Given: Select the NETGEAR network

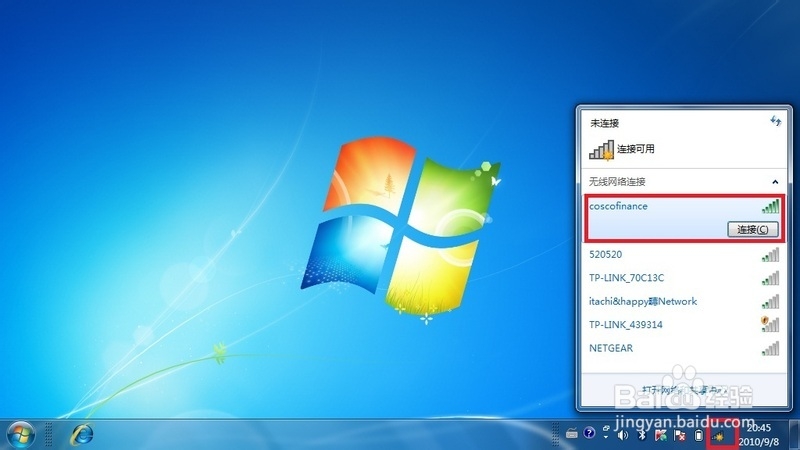Looking at the screenshot, I should 685,348.
